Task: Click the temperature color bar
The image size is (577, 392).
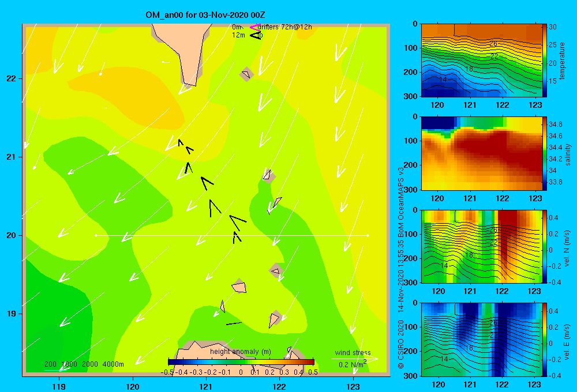Action: point(545,61)
